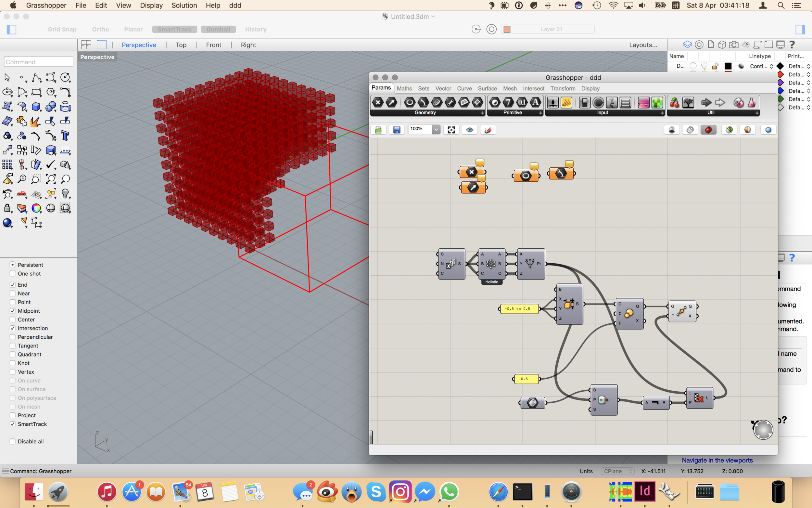Expand the Input panel plus arrow
This screenshot has width=812, height=508.
[662, 113]
